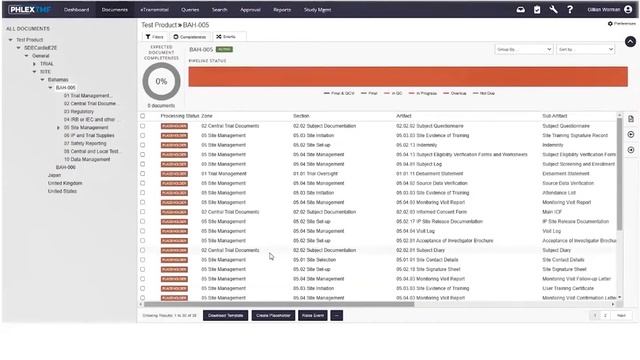The height and width of the screenshot is (360, 640).
Task: Click the document page icon in right sidebar
Action: coord(631,119)
